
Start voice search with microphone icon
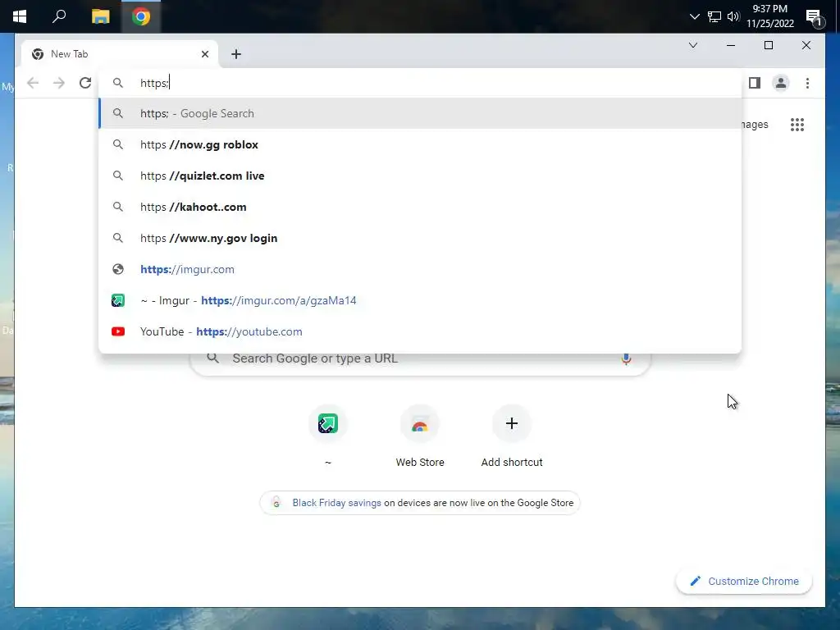click(x=626, y=358)
